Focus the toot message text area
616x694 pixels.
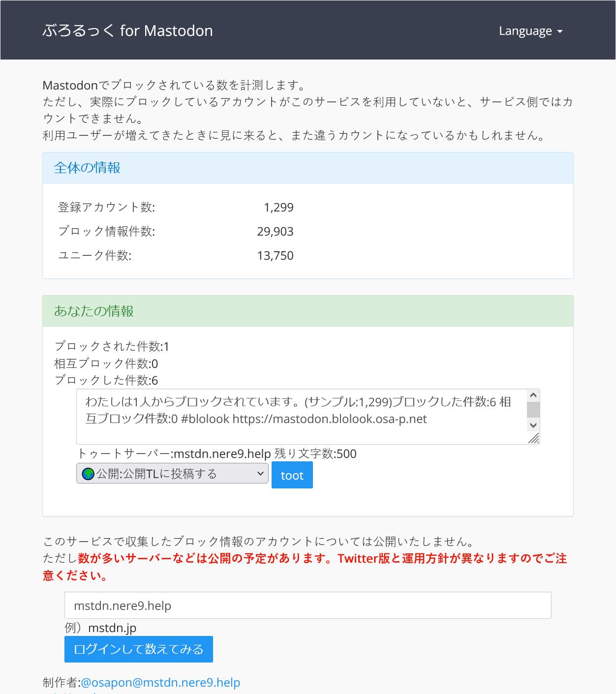(301, 416)
